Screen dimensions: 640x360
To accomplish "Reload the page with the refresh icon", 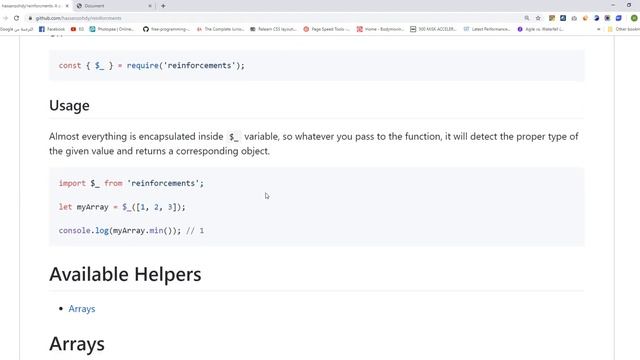I will coord(16,18).
